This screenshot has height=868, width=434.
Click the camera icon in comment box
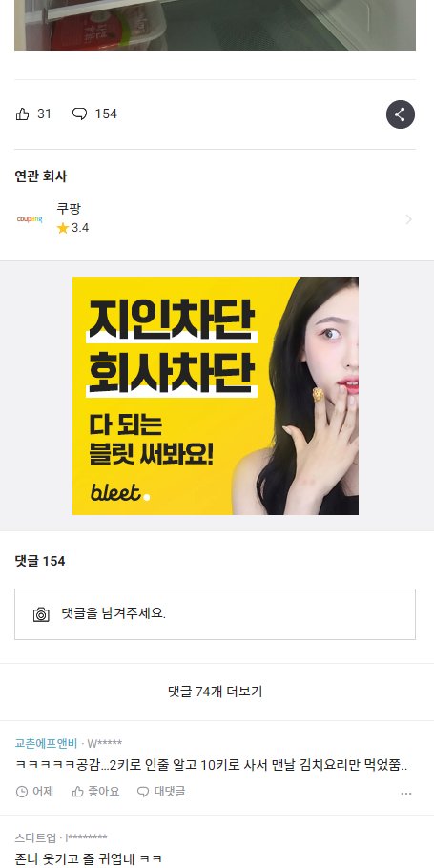tap(42, 614)
